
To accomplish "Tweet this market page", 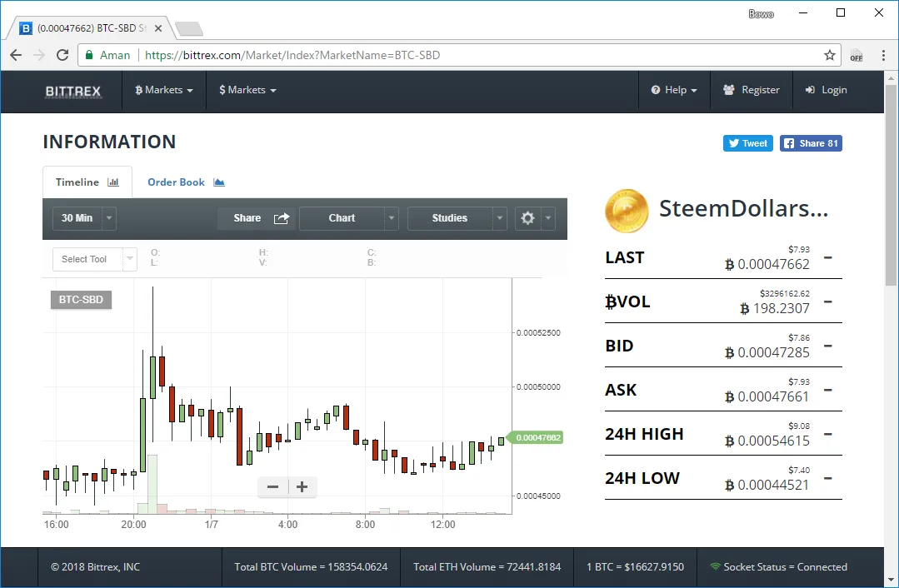I will click(747, 143).
